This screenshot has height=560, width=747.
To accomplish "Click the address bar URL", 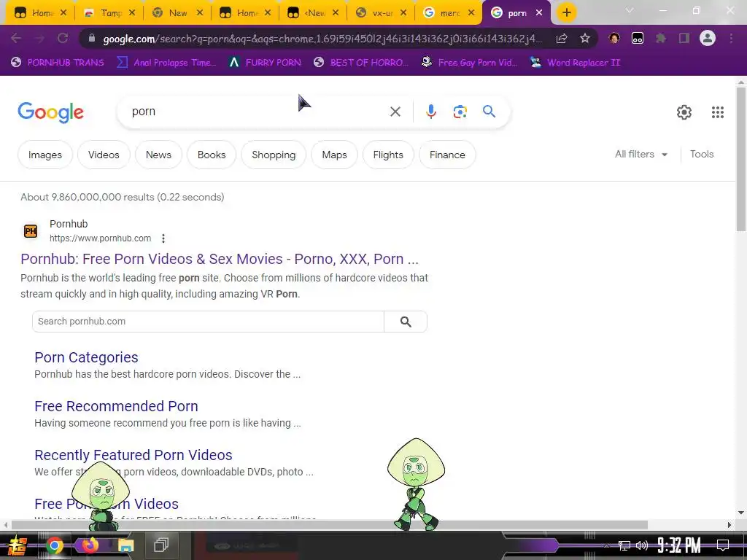I will 322,39.
